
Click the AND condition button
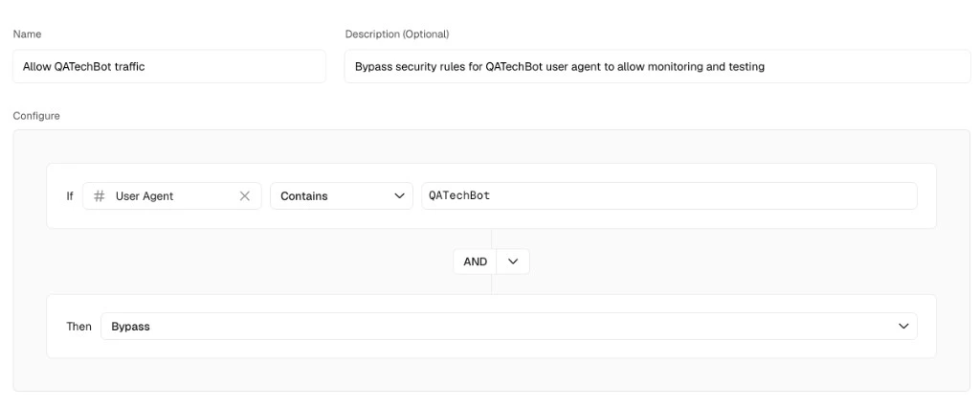coord(475,261)
